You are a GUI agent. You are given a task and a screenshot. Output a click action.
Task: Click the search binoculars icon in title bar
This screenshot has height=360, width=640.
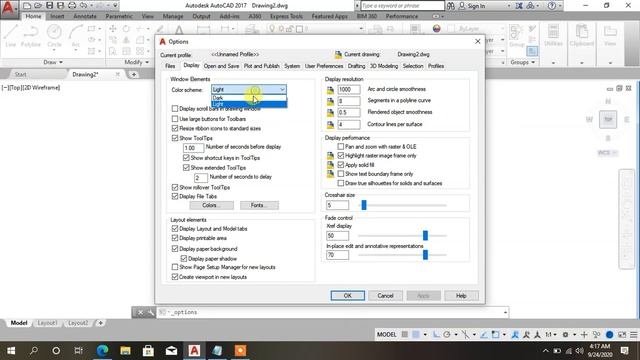coord(451,6)
